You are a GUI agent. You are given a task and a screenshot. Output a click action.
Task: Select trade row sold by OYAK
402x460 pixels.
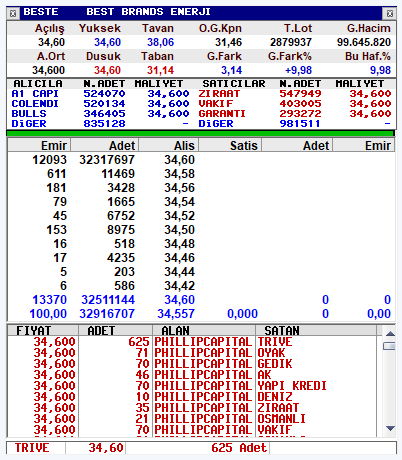point(192,353)
